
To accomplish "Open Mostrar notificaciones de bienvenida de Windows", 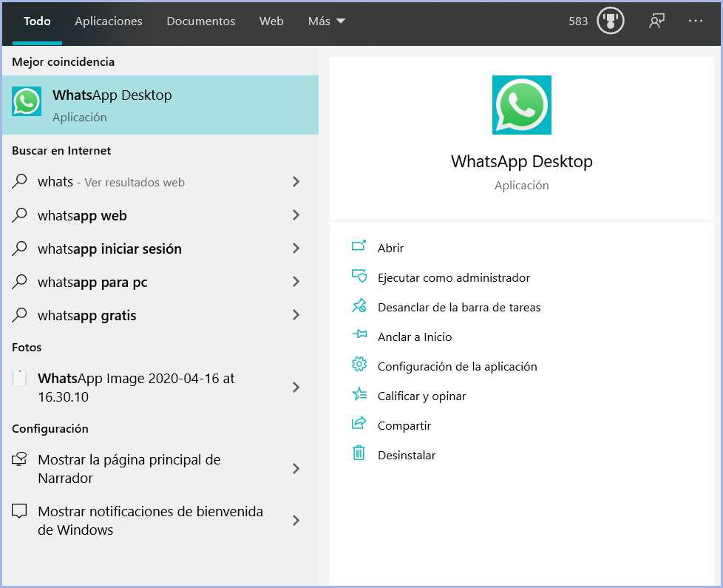I will pos(150,521).
